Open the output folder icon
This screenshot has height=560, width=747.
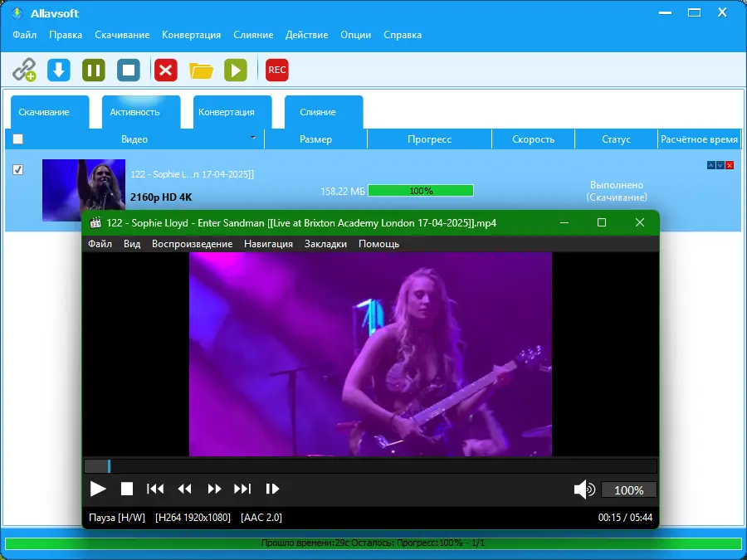[x=201, y=71]
